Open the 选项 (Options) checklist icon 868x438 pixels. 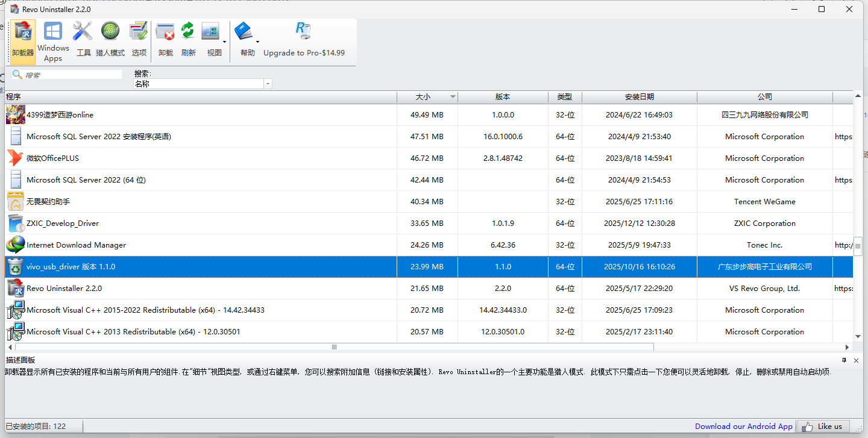(139, 31)
